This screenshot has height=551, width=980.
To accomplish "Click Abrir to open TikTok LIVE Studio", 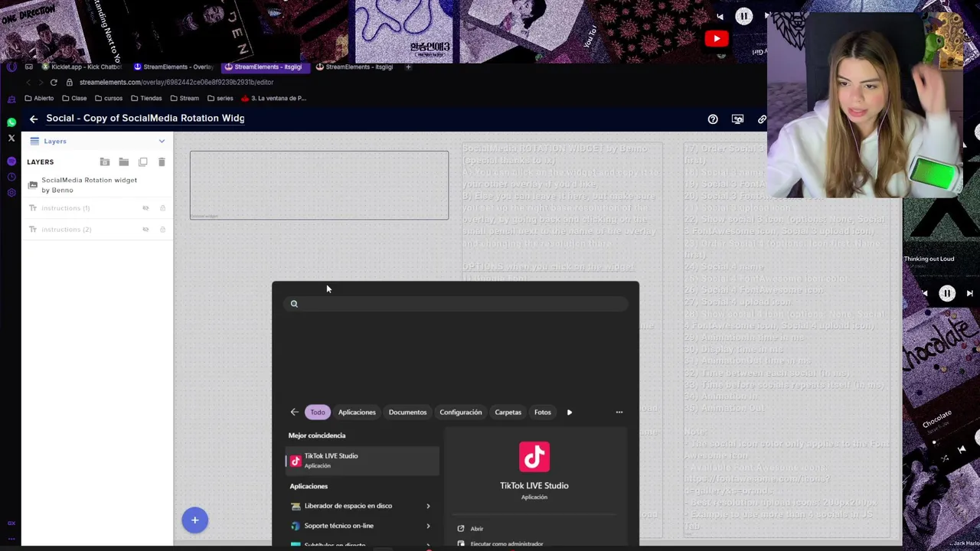I will click(x=476, y=529).
